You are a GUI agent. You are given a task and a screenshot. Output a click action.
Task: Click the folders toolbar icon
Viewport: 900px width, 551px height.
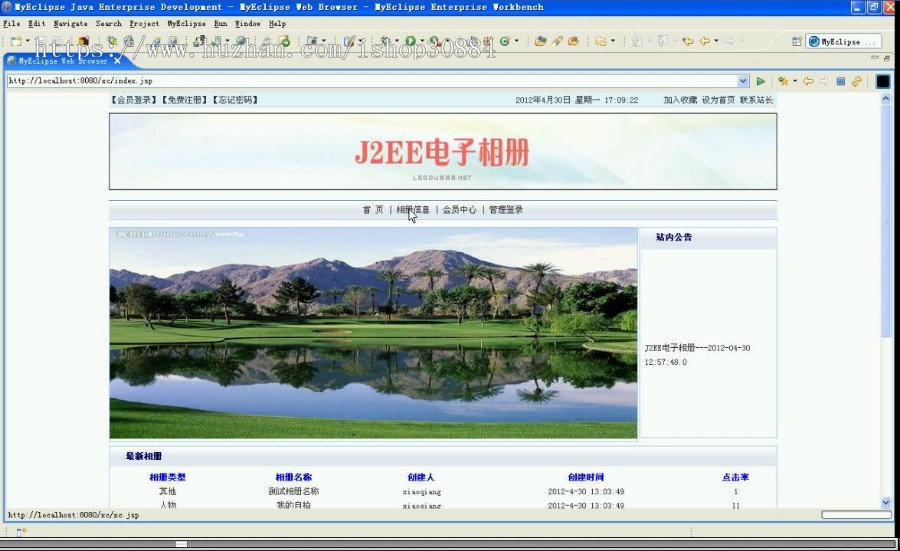pos(601,41)
